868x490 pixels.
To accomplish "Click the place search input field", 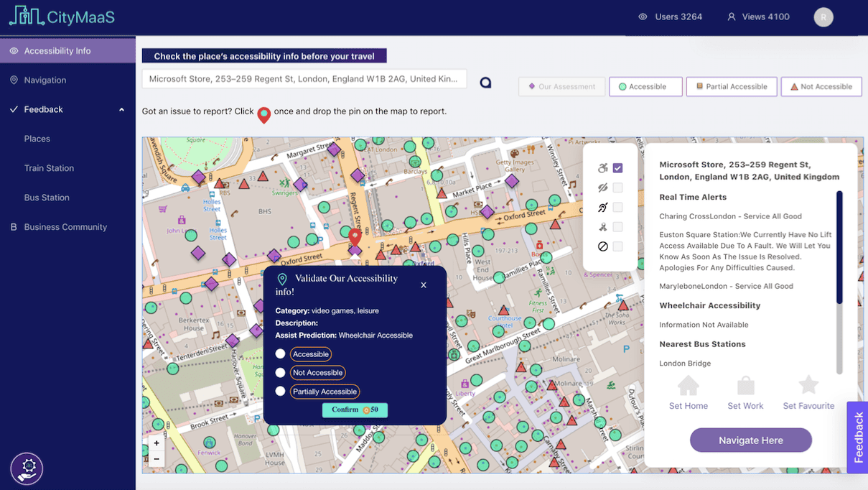I will pyautogui.click(x=304, y=79).
